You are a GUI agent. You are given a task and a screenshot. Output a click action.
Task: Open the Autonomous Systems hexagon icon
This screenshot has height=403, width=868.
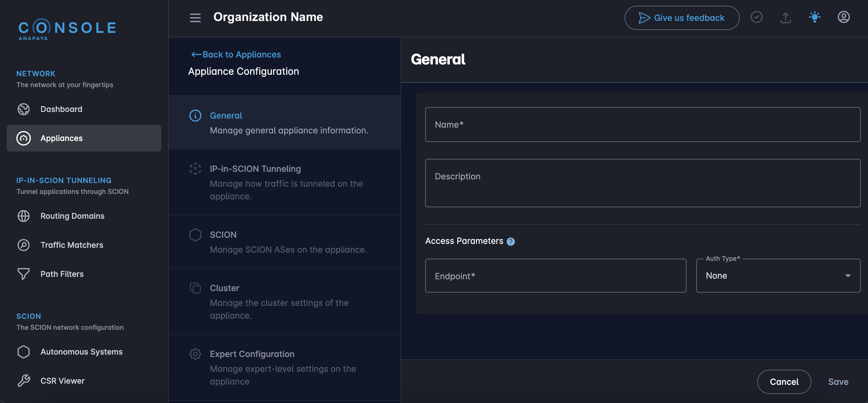point(23,352)
